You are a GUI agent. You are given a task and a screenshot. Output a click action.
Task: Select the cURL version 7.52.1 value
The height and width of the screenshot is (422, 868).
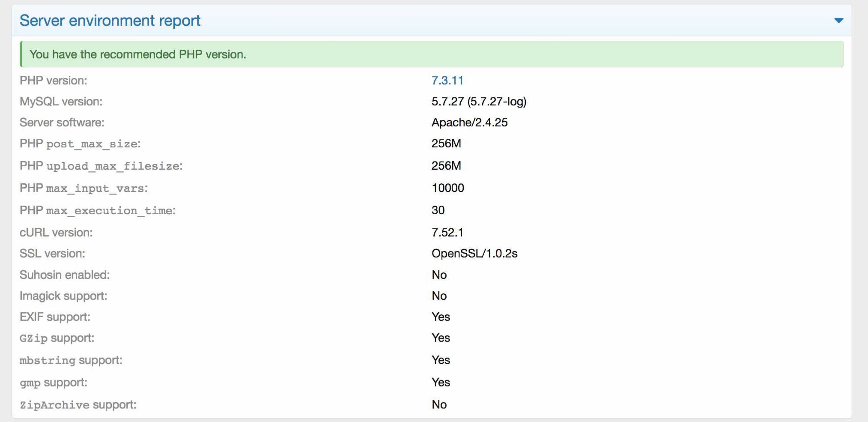tap(447, 233)
